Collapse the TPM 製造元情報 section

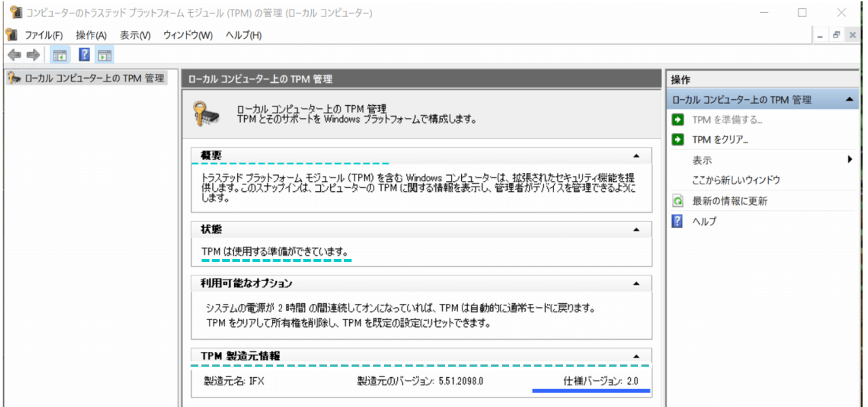pyautogui.click(x=636, y=356)
